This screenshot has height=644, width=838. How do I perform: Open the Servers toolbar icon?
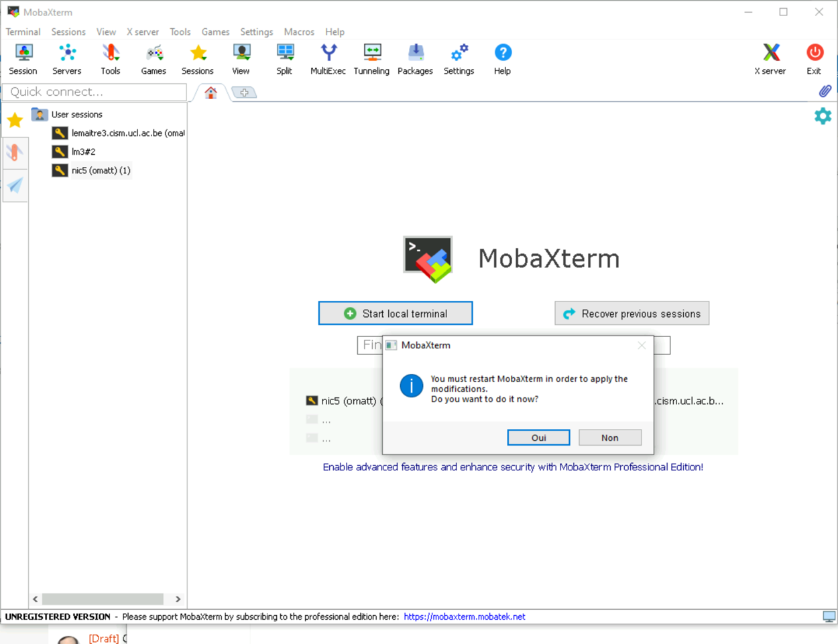point(67,59)
